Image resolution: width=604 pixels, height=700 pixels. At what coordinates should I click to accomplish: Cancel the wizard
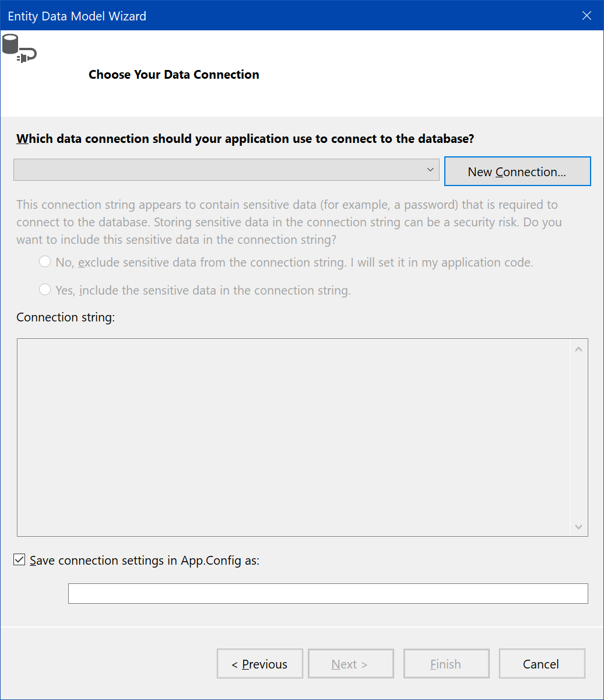[x=542, y=664]
